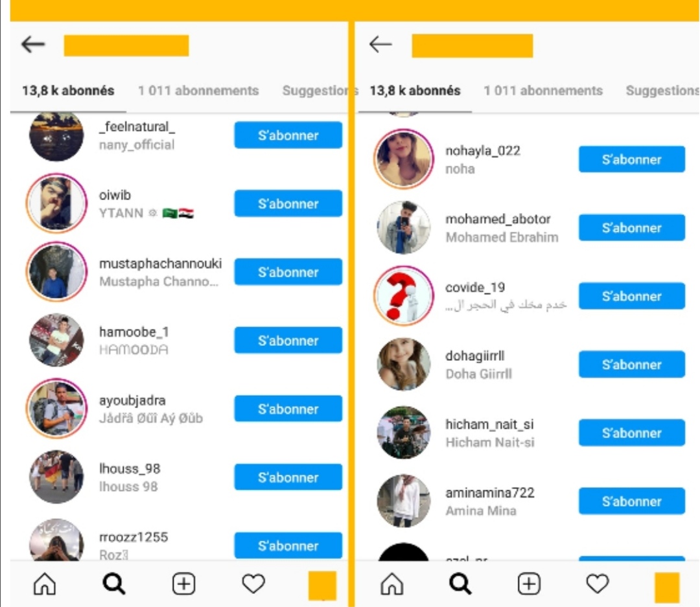
Task: Open activity heart icon in right bar
Action: point(598,584)
